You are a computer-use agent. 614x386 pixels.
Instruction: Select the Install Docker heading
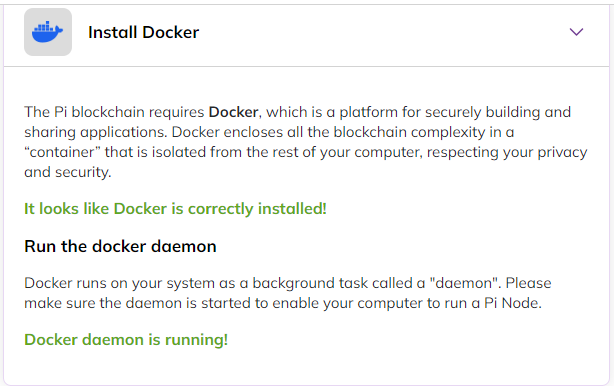point(143,32)
